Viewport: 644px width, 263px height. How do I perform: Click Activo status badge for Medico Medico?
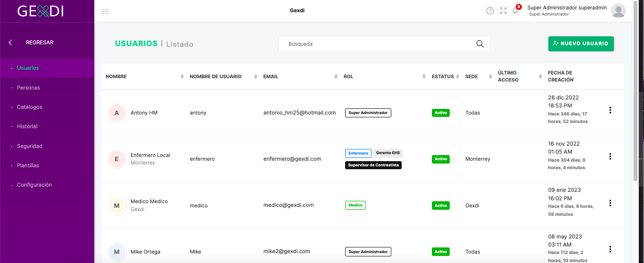[441, 205]
